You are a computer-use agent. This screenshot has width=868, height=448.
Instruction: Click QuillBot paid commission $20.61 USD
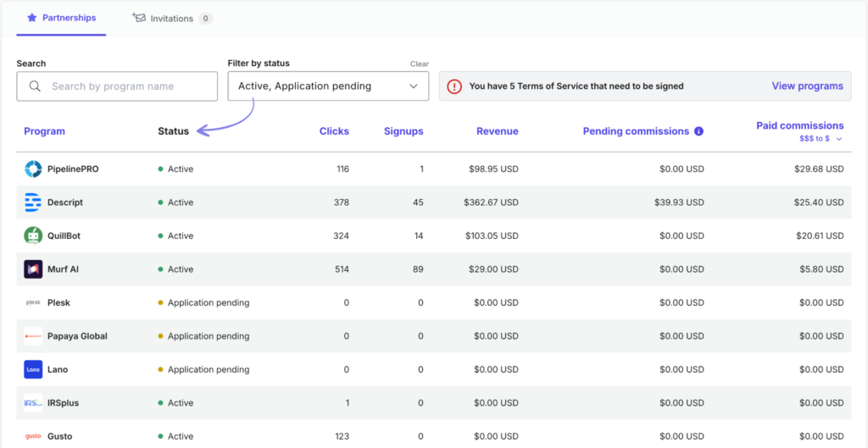coord(820,235)
